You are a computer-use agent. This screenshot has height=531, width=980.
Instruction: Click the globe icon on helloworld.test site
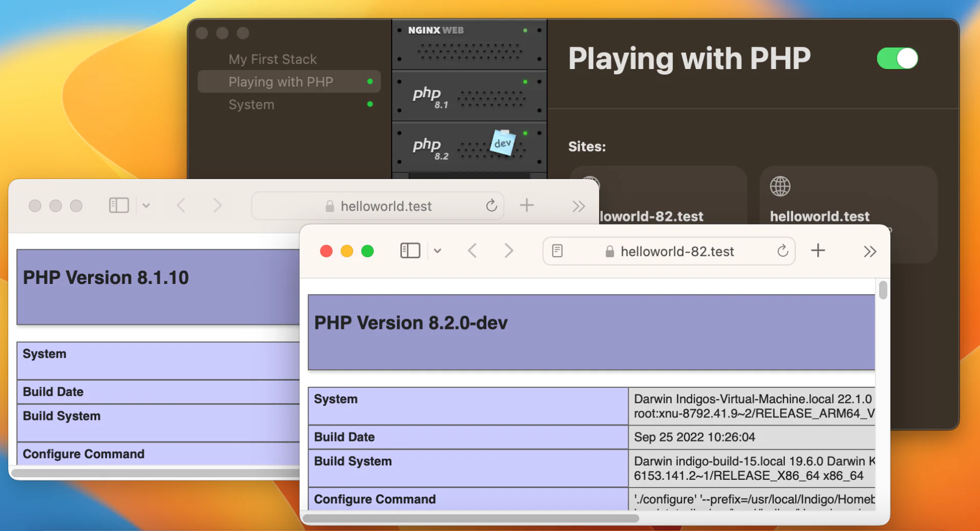click(780, 186)
